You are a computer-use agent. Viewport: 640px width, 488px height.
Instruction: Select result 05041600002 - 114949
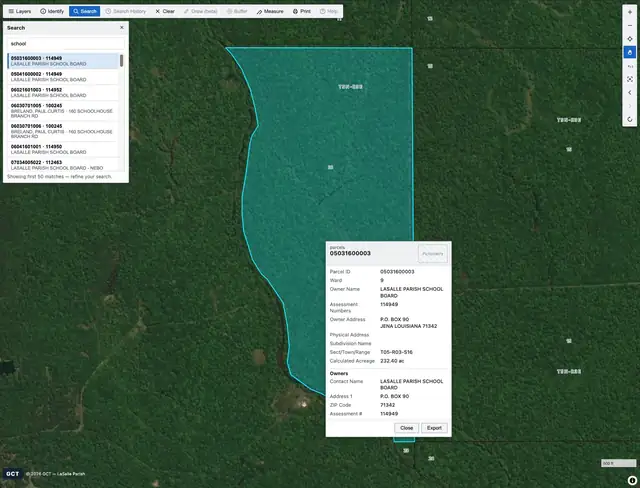click(63, 77)
